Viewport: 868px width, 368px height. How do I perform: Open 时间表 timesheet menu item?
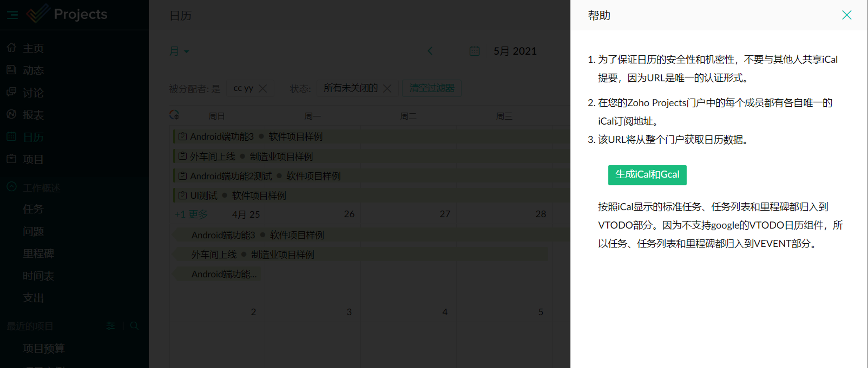[38, 276]
